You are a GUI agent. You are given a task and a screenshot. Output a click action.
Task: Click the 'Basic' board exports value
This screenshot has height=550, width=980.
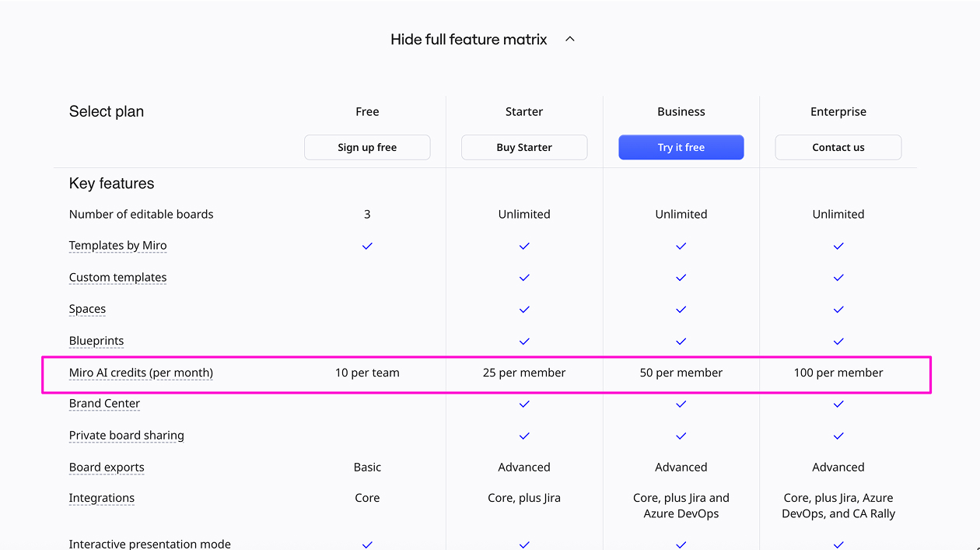[367, 467]
